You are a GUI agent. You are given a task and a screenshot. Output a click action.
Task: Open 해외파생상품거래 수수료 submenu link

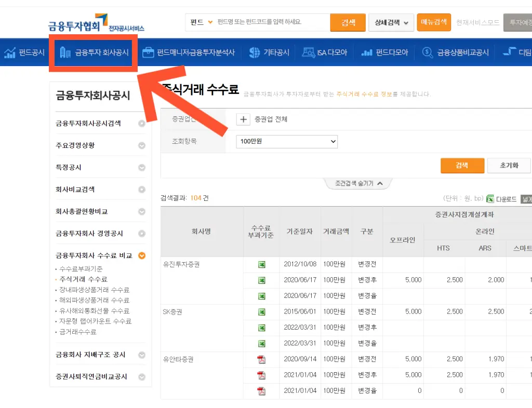[95, 300]
